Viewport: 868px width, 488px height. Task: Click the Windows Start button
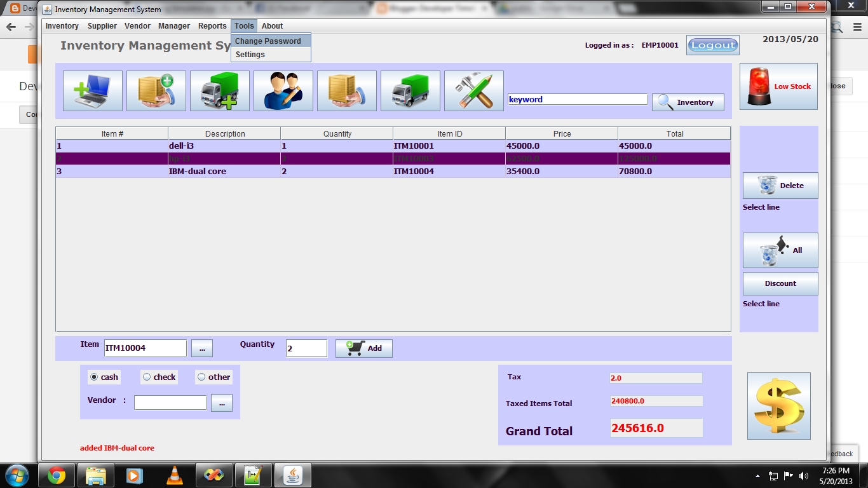17,475
